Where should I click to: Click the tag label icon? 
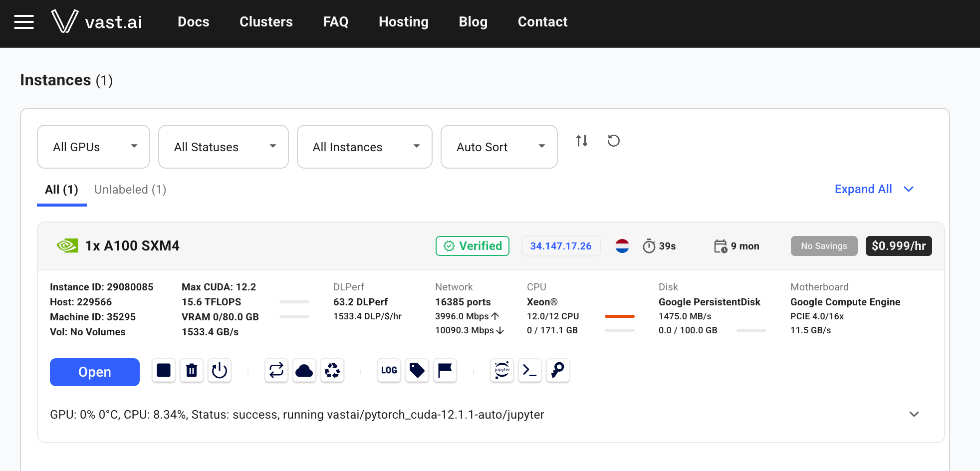417,371
